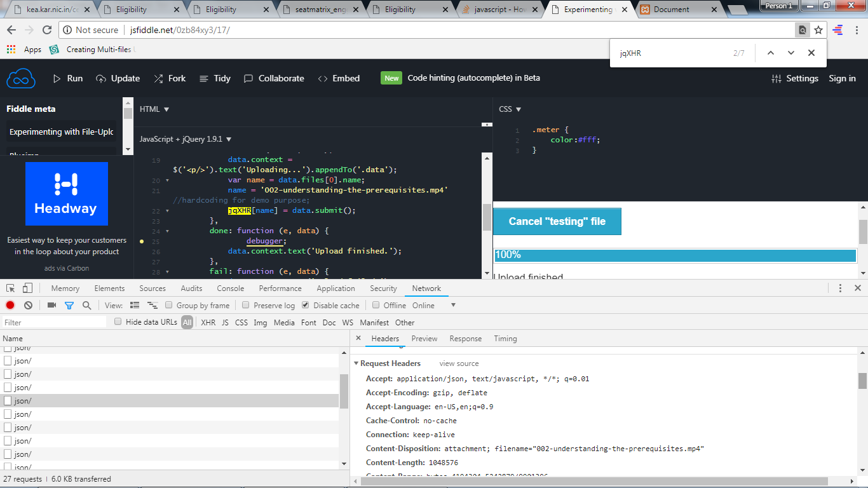Bookmark this page with star icon

pos(818,30)
